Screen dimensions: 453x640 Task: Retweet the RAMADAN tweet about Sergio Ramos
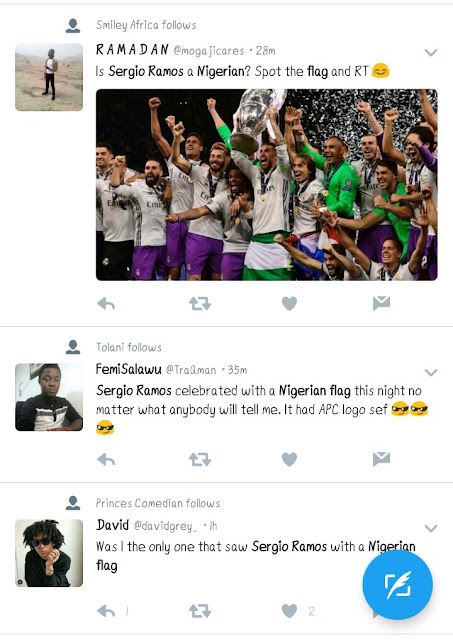click(x=200, y=304)
